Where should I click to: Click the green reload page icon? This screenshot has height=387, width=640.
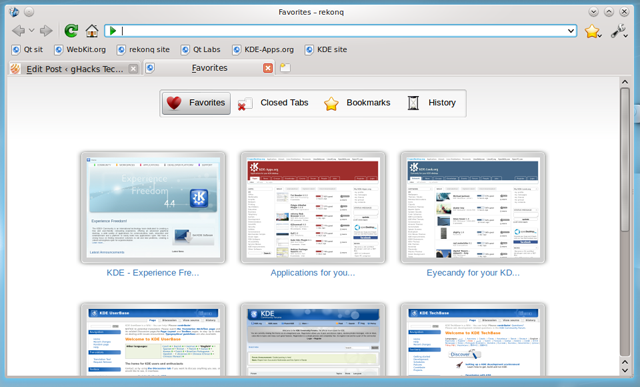pos(71,31)
